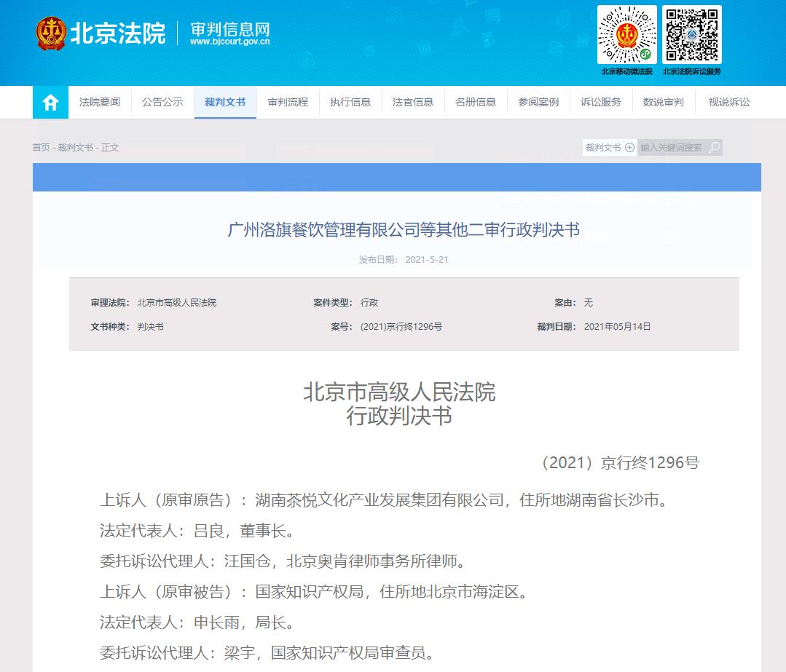Click the line mentioning 汪国仓
Image resolution: width=786 pixels, height=672 pixels.
click(x=283, y=561)
